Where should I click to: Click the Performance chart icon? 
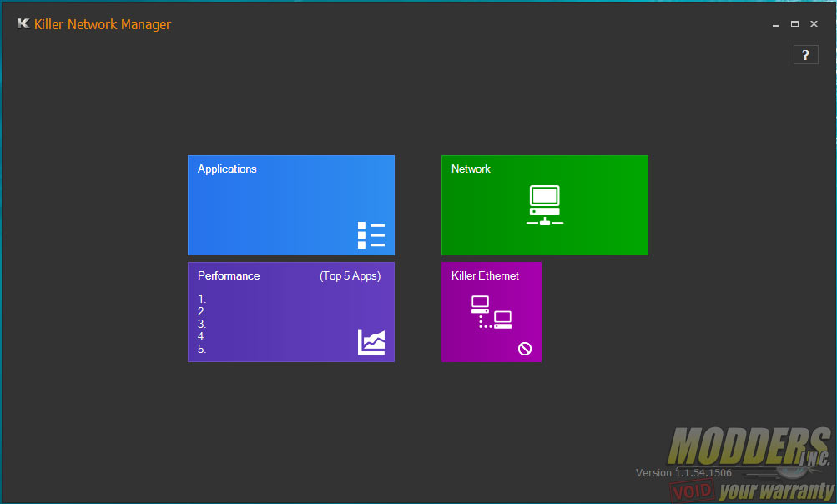[371, 341]
